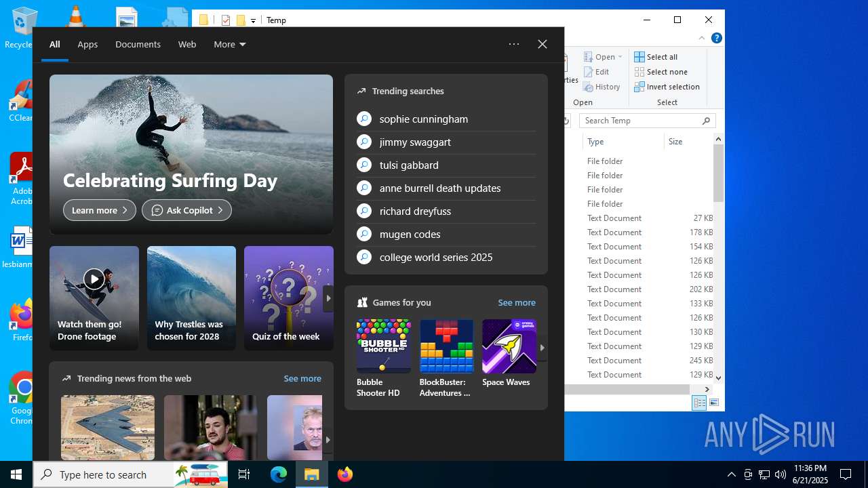The height and width of the screenshot is (488, 868).
Task: Show next games with arrow
Action: click(542, 348)
